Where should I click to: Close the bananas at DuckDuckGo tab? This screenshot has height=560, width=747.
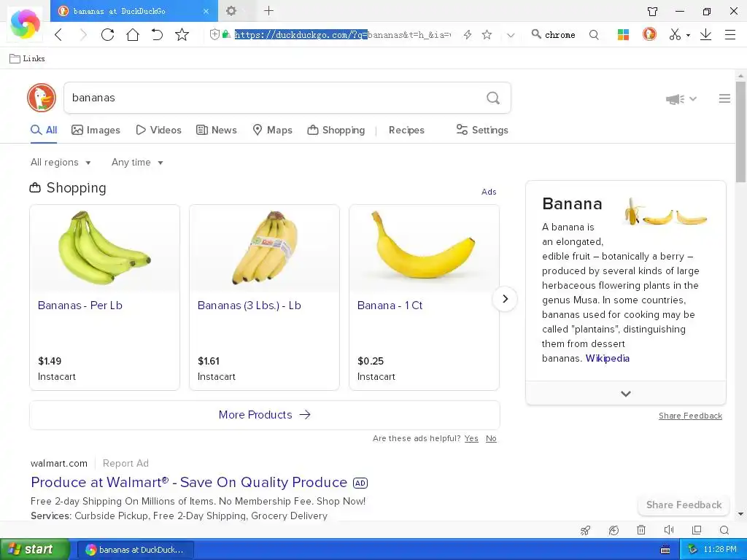pos(206,11)
